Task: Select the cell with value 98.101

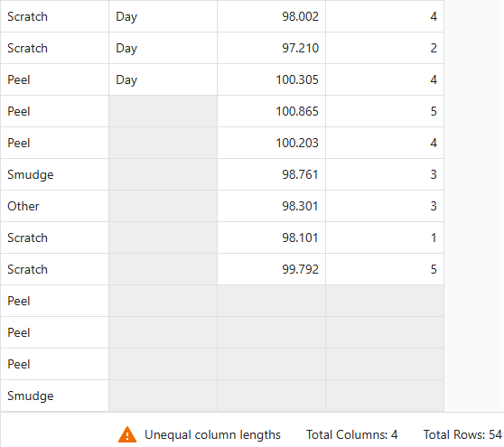Action: [271, 237]
